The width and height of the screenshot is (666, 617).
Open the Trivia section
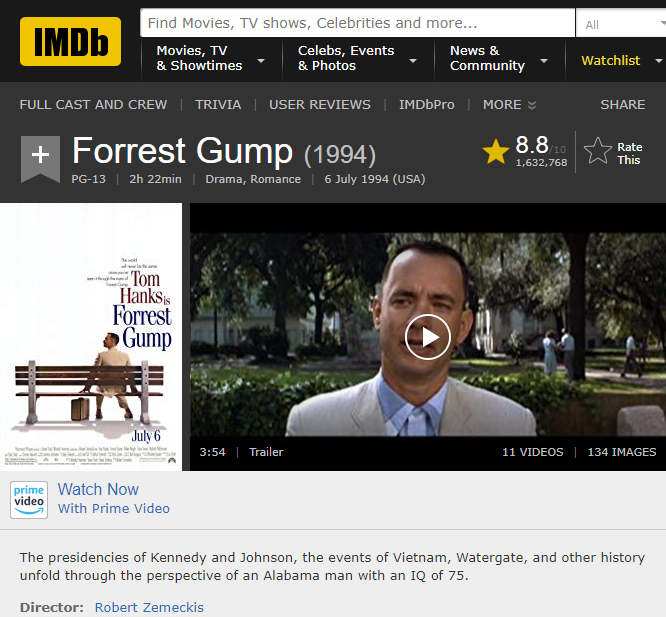(x=218, y=105)
